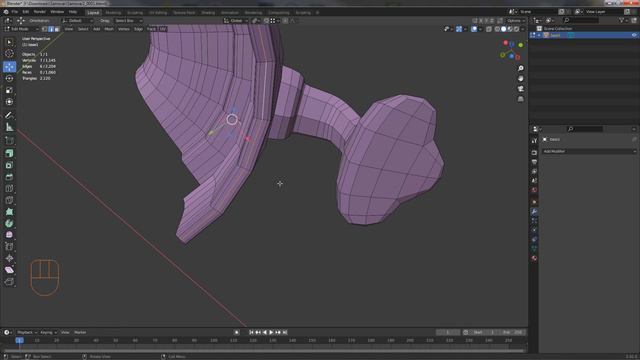Viewport: 640px width, 360px height.
Task: Switch to the Layout workspace tab
Action: 93,13
